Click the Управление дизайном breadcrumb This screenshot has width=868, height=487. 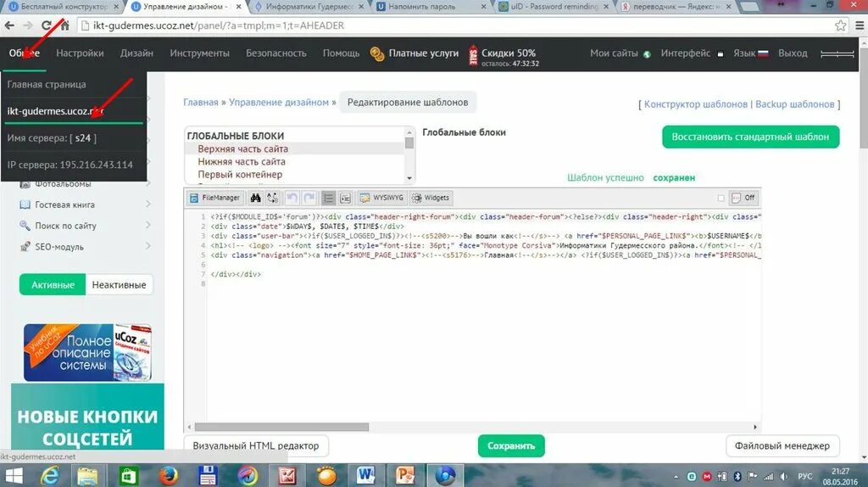pos(279,103)
